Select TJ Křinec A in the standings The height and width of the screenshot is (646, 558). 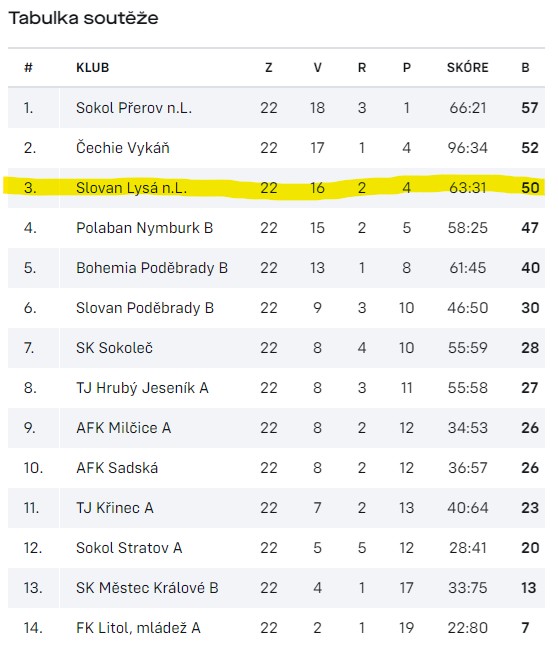click(115, 508)
